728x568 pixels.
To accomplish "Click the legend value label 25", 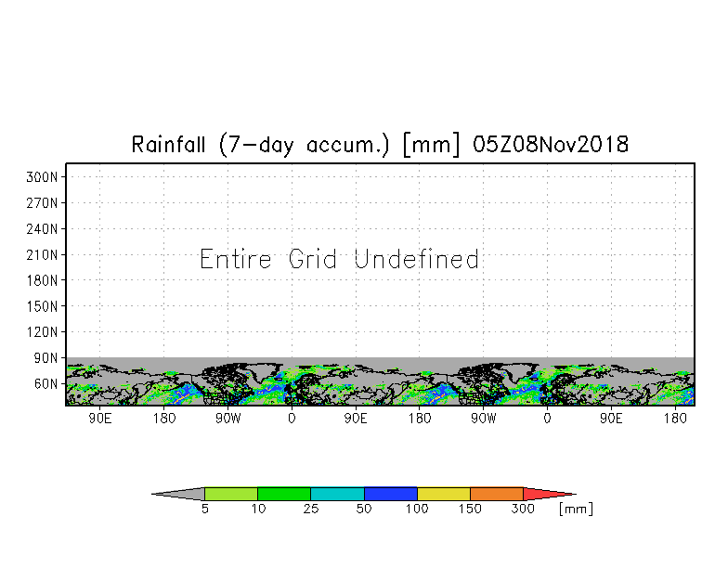I will (x=310, y=509).
